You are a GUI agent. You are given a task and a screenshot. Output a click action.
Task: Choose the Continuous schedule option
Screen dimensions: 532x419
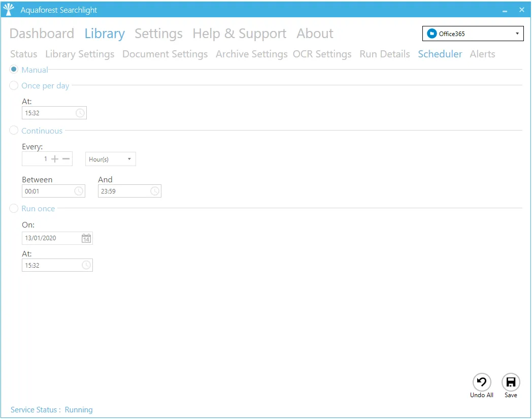[x=14, y=131]
